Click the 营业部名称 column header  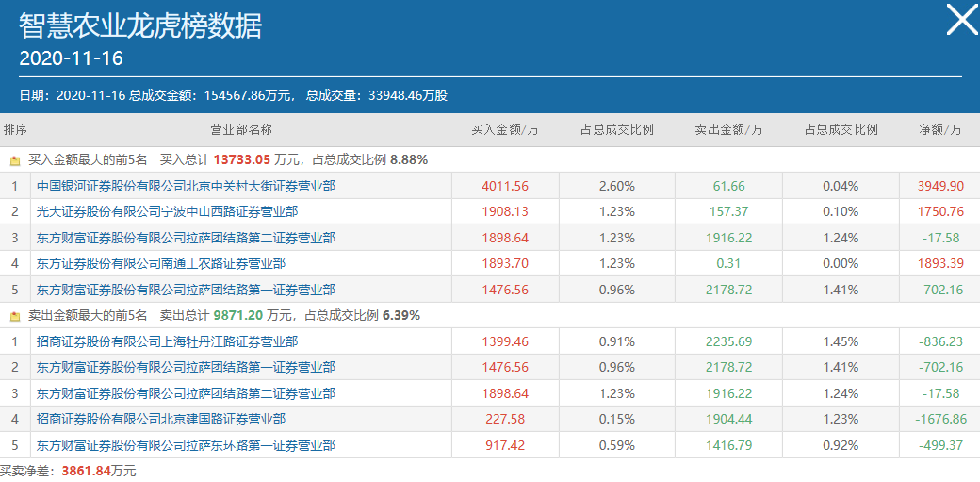point(240,129)
